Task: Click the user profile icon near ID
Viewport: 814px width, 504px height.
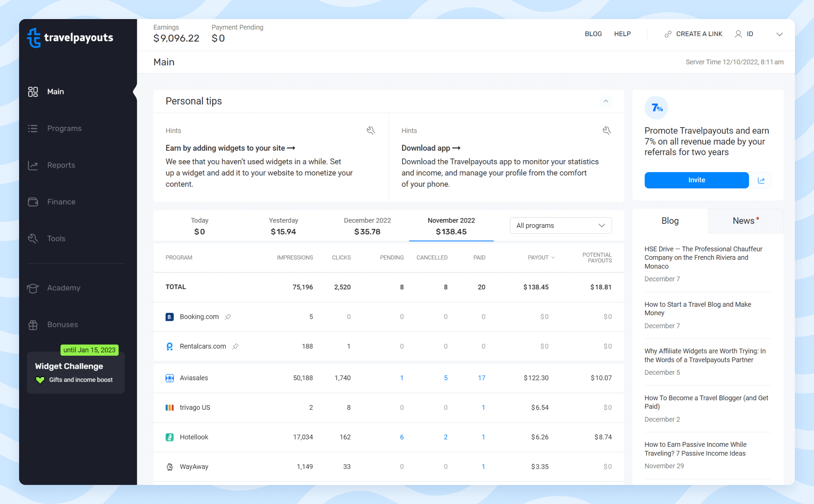Action: [738, 34]
